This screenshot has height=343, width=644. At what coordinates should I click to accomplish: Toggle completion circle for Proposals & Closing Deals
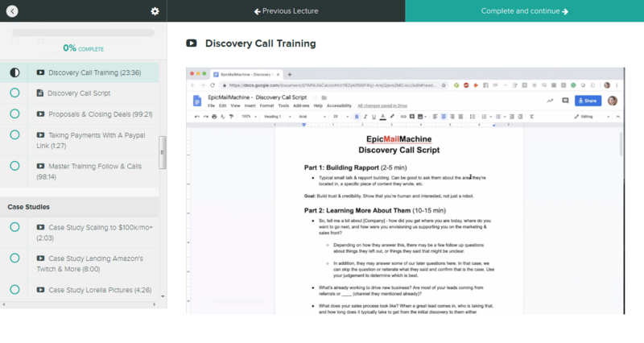pos(14,114)
